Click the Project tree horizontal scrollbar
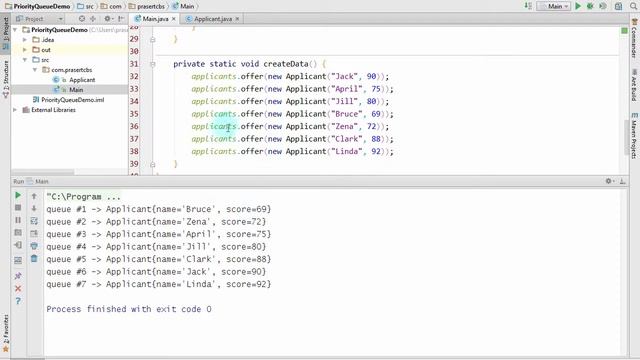Screen dimensions: 640x360 (43, 172)
